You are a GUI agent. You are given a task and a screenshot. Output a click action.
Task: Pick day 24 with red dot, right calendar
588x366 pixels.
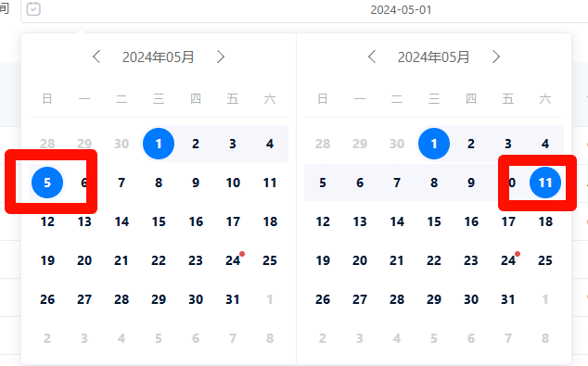tap(508, 260)
